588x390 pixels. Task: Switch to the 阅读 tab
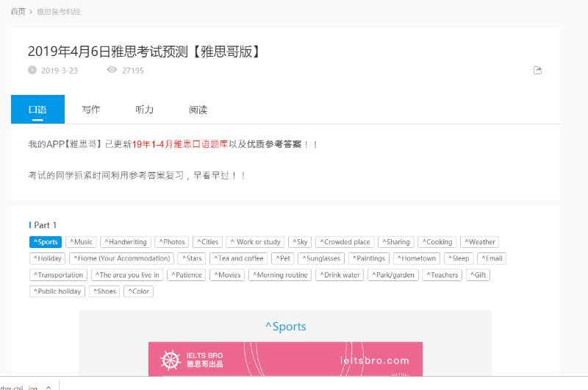click(198, 109)
